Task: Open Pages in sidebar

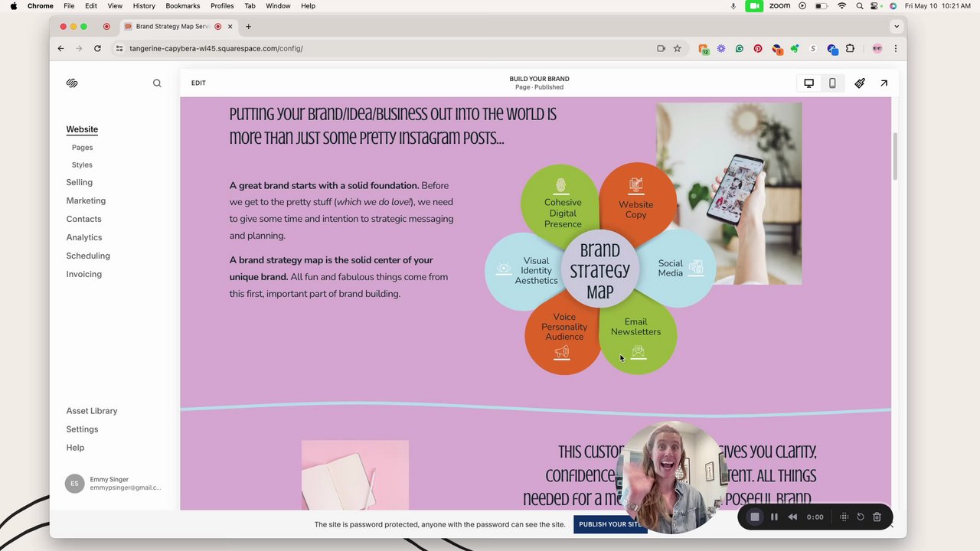Action: 82,147
